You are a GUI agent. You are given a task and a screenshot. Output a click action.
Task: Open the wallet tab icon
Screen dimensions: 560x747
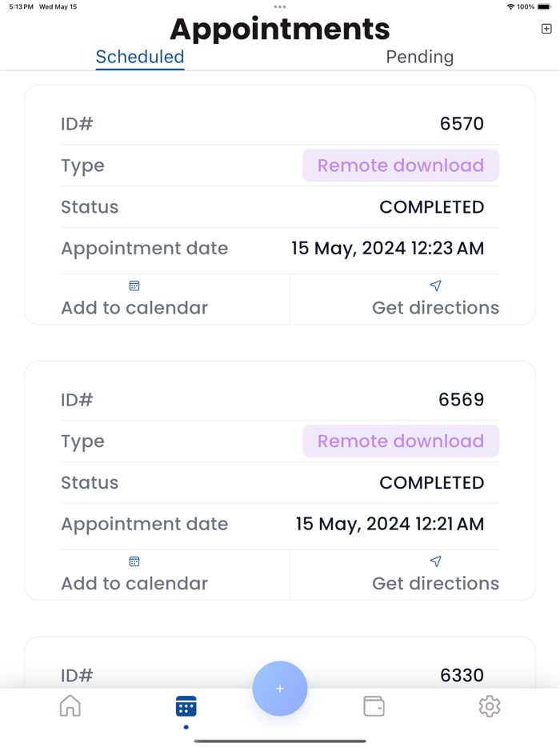click(x=374, y=706)
